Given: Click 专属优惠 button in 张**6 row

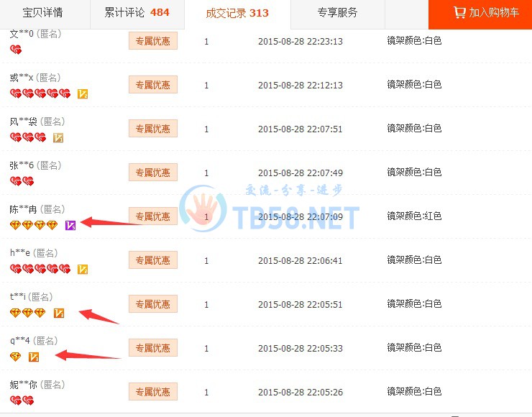Looking at the screenshot, I should coord(153,173).
